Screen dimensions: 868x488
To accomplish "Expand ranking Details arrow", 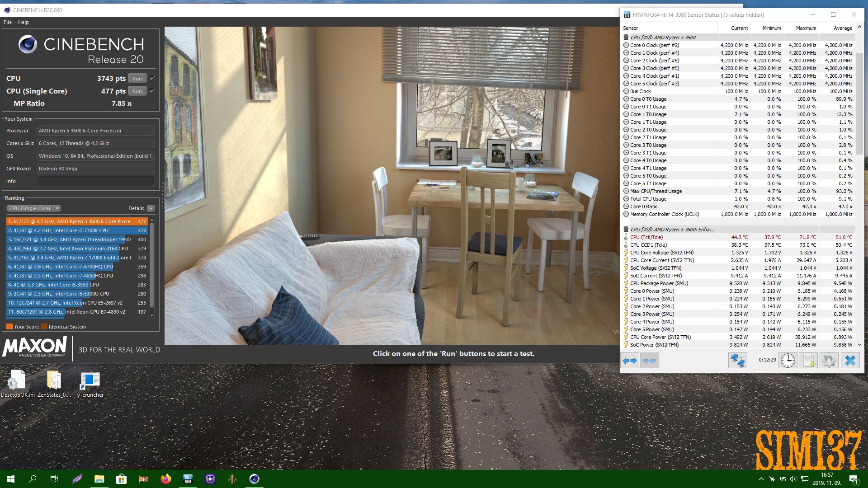I will click(x=151, y=208).
